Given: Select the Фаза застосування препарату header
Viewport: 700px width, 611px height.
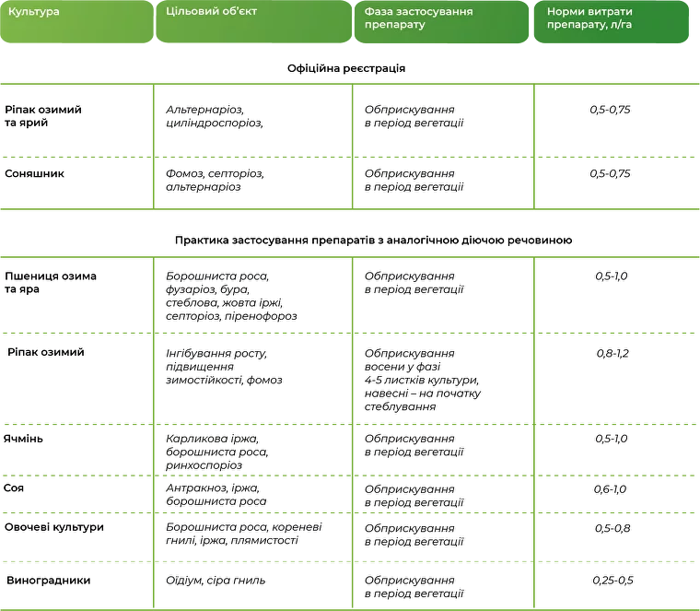Looking at the screenshot, I should [440, 22].
